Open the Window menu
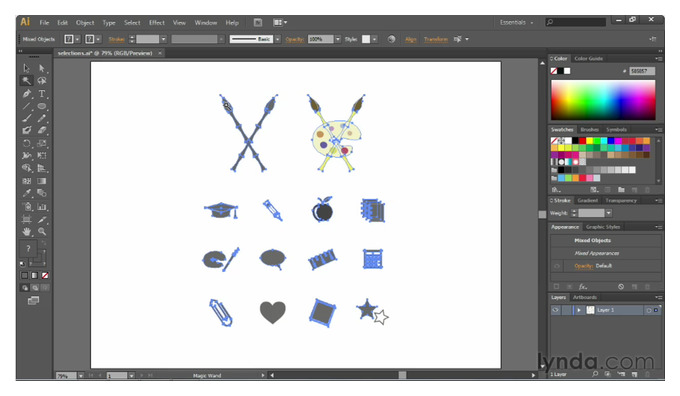 206,23
